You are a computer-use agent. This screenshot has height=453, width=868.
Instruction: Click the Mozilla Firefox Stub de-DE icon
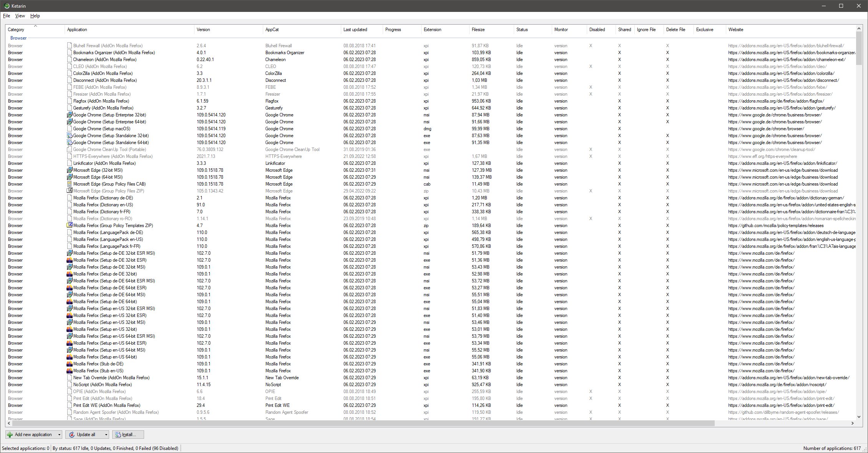tap(70, 364)
